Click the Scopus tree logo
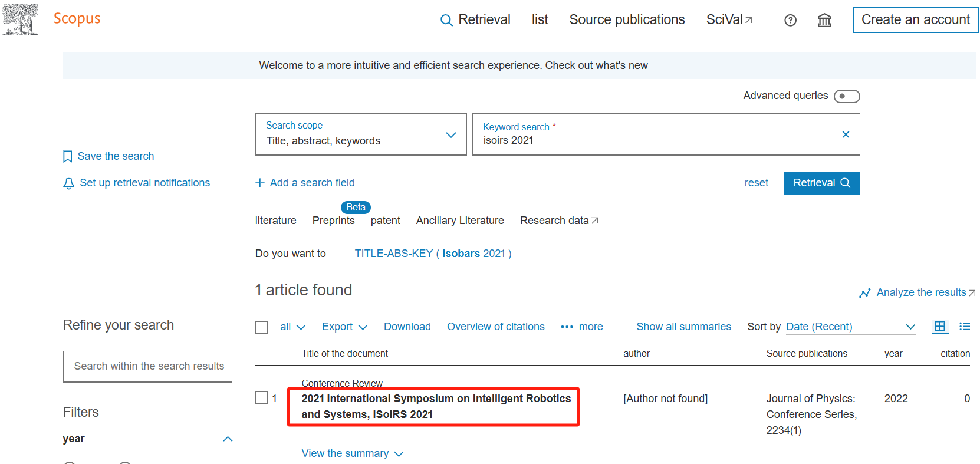The height and width of the screenshot is (464, 980). pos(21,19)
